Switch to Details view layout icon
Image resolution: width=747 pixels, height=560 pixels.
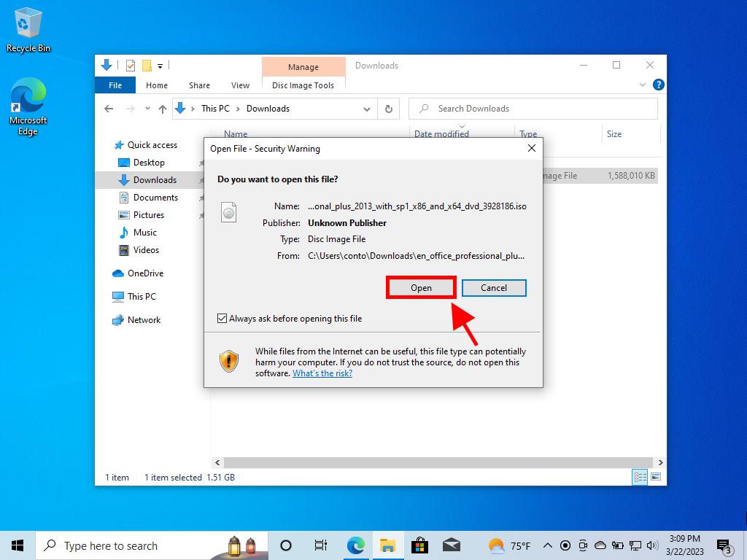pos(640,477)
